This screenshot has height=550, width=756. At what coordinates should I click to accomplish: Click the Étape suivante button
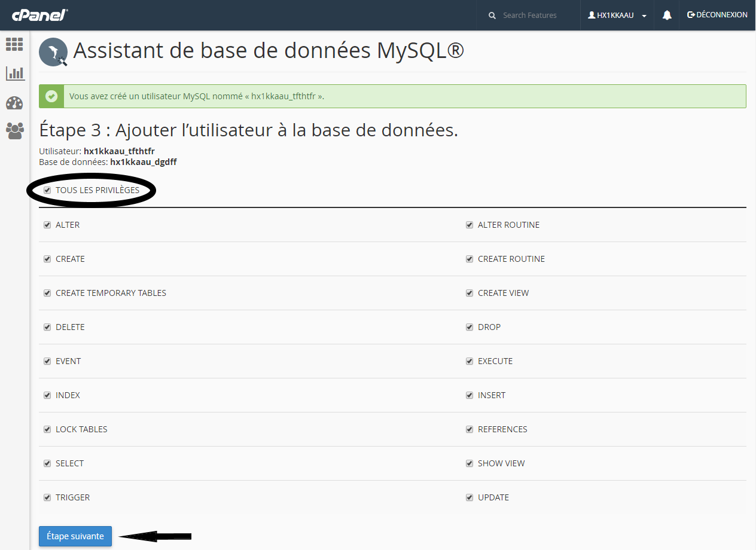(75, 536)
